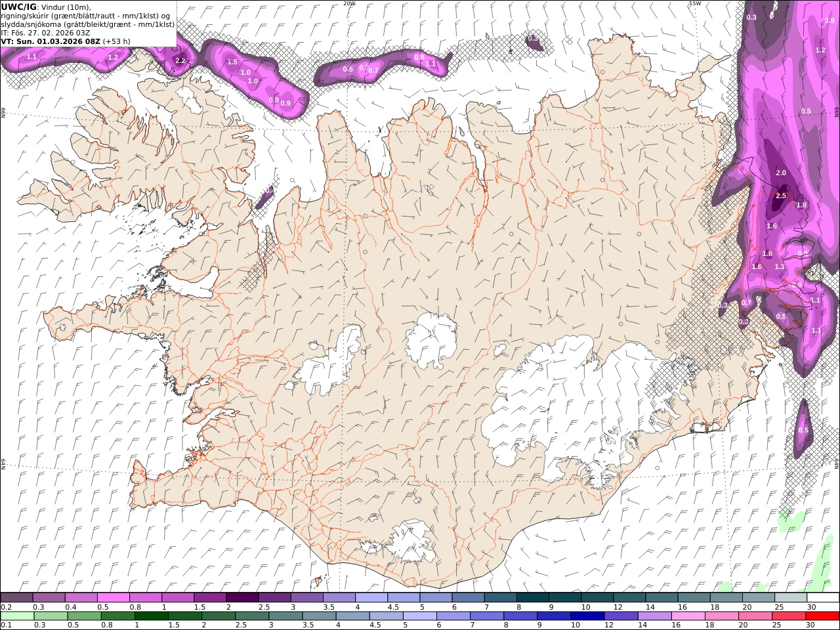Pick the darkest purple 2 swatch, upper scale
Image resolution: width=840 pixels, height=630 pixels.
tap(242, 598)
